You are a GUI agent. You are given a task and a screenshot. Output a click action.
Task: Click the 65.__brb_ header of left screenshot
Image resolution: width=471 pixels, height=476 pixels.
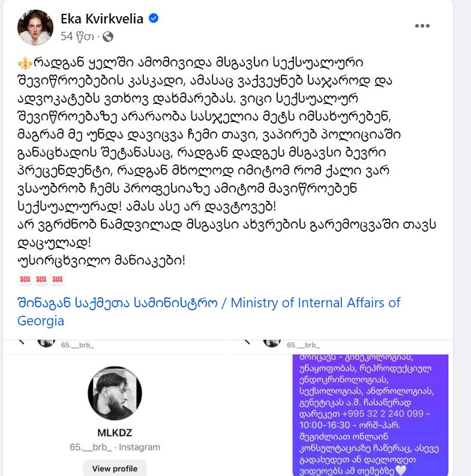click(77, 345)
